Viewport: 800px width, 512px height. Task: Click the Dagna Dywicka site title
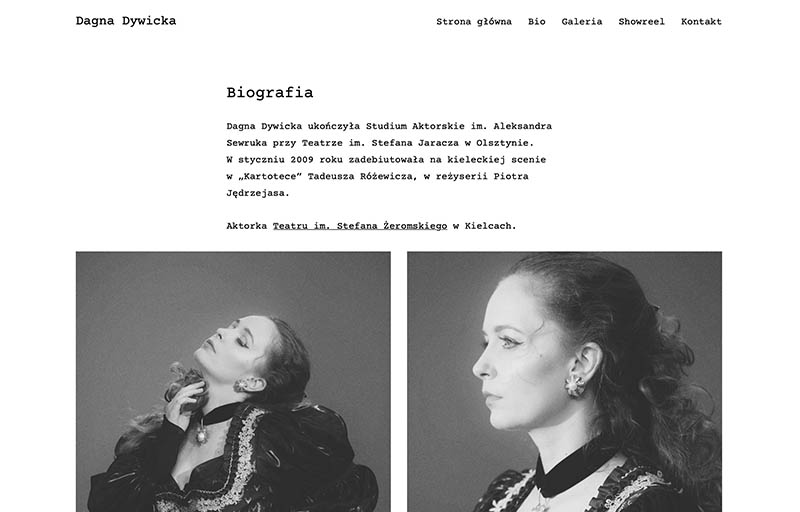pos(126,21)
